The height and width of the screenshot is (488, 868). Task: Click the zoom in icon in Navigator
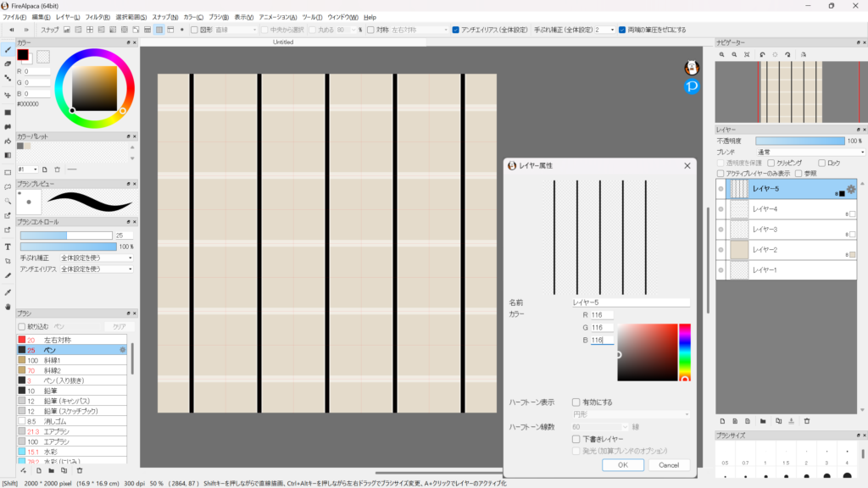click(722, 54)
